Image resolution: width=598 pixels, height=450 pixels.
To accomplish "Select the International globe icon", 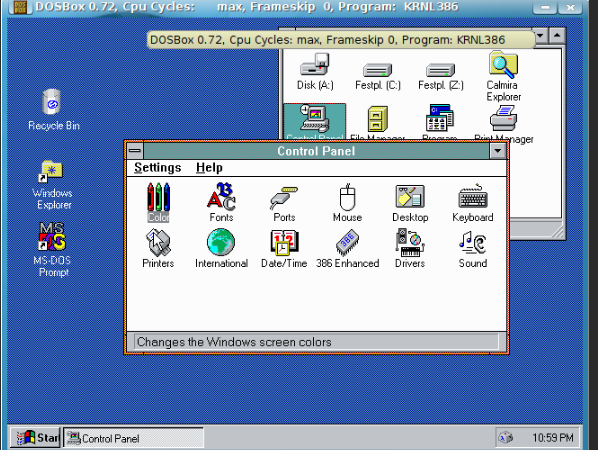I will point(221,248).
